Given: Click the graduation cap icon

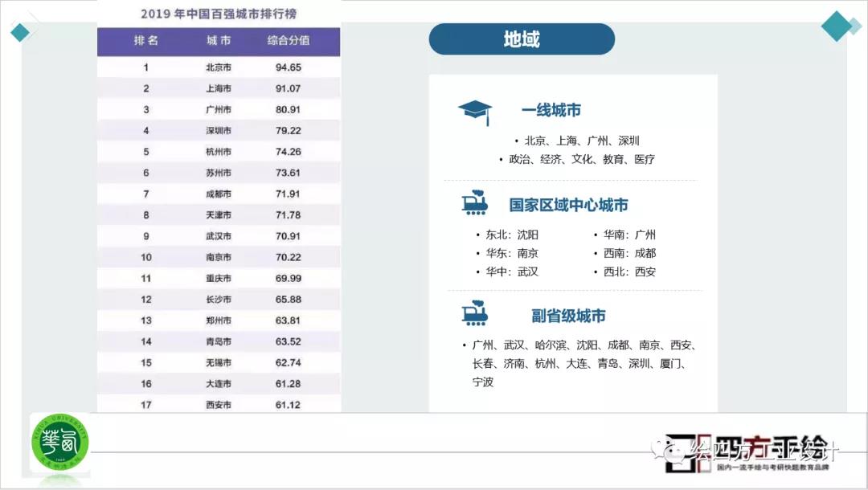Looking at the screenshot, I should 475,112.
